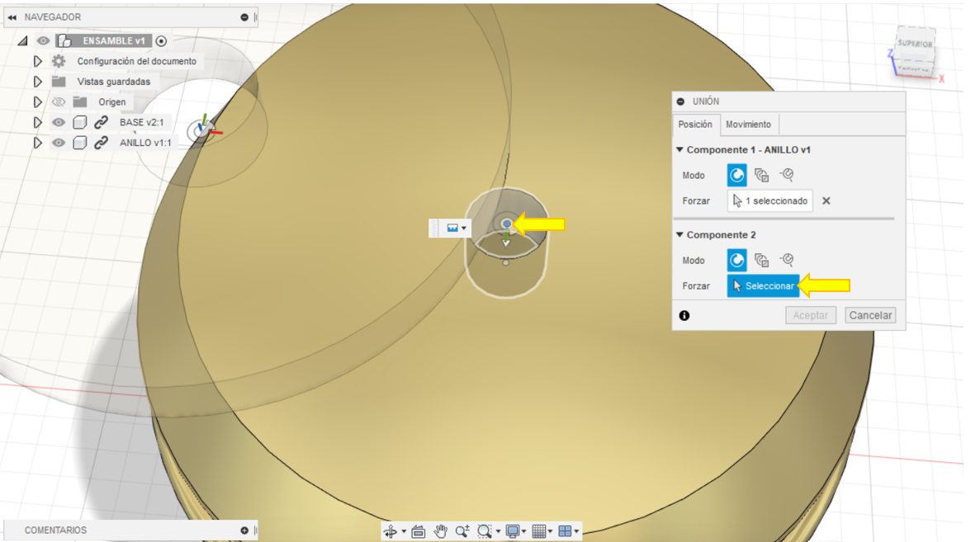Screen dimensions: 980x542
Task: Click the SUPERIOR face of the ViewCube
Action: [915, 44]
